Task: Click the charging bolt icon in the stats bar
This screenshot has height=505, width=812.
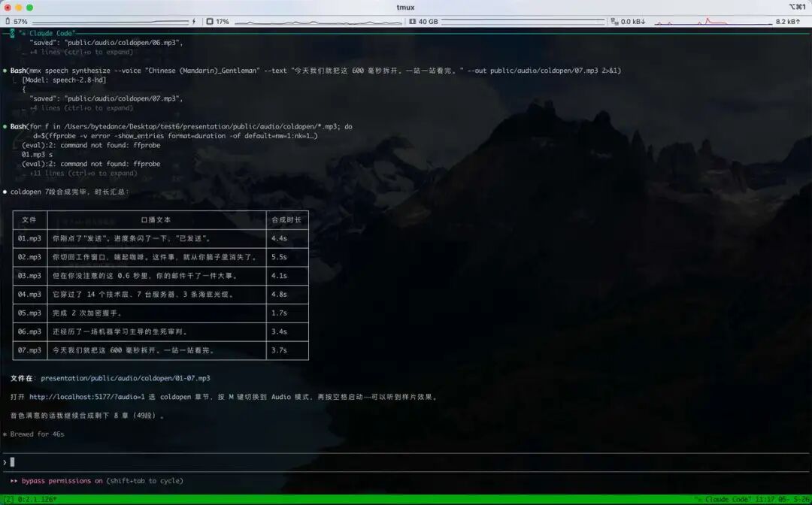Action: point(194,22)
